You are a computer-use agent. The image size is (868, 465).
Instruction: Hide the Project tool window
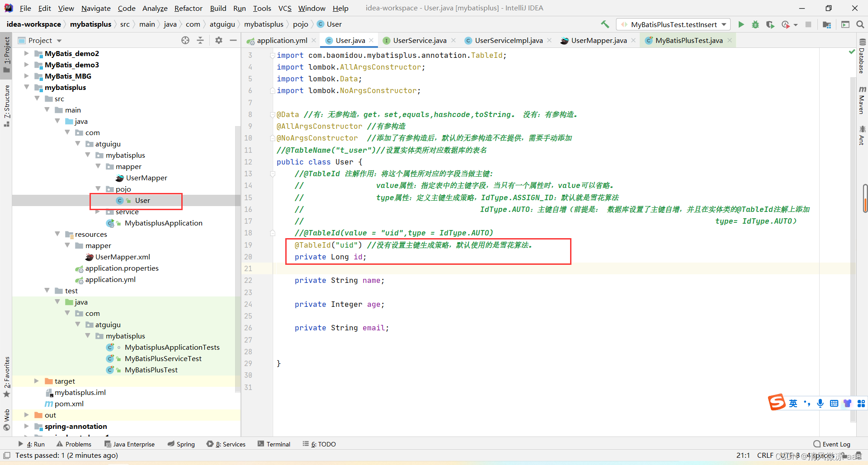(233, 40)
